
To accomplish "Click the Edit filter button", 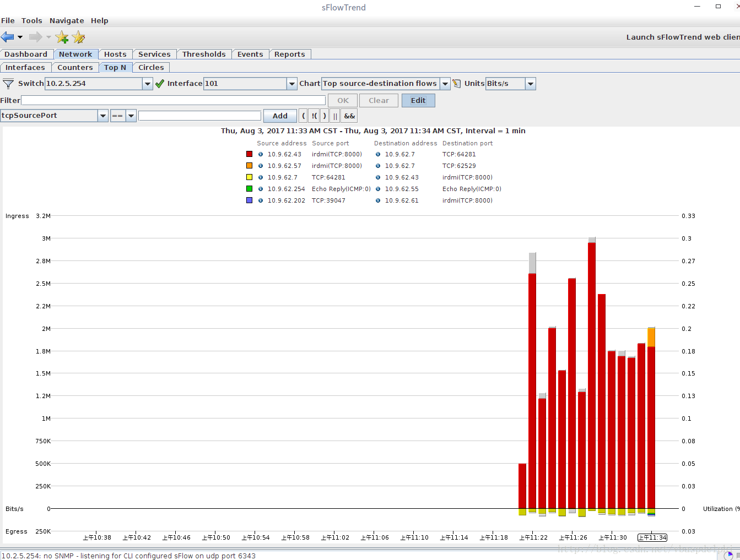I will tap(418, 100).
